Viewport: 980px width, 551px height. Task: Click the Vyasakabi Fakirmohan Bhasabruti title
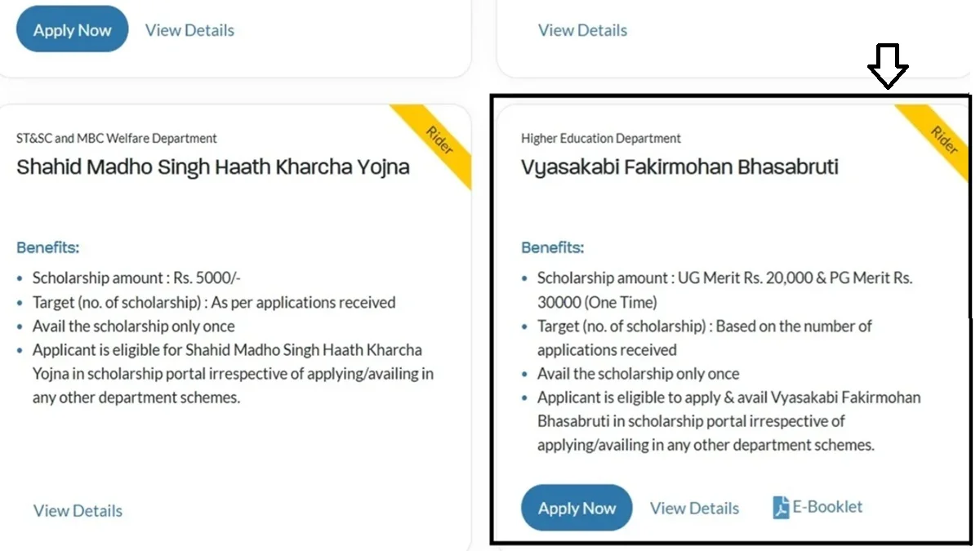679,167
